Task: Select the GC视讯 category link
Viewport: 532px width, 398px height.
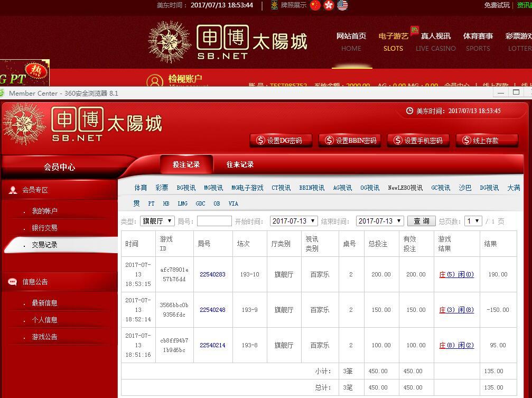Action: click(441, 188)
